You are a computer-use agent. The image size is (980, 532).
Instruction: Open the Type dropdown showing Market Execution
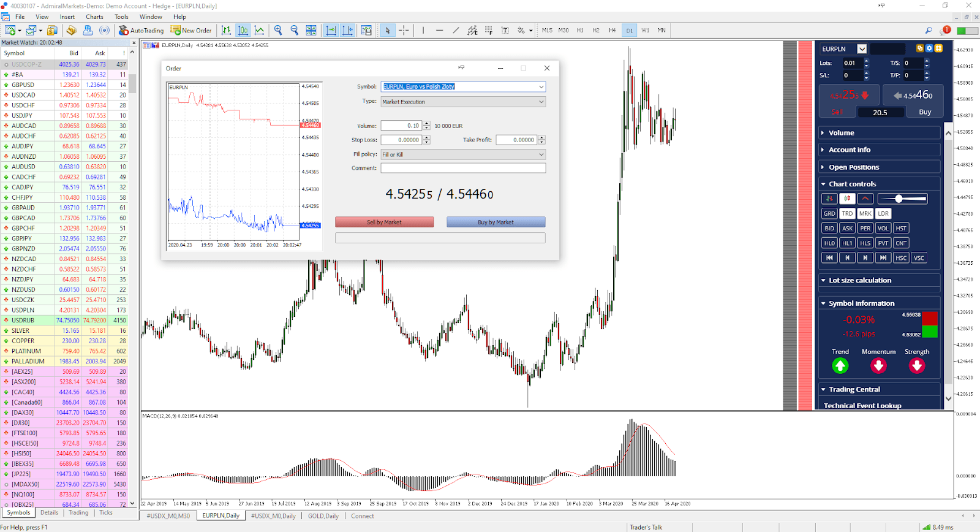point(463,102)
